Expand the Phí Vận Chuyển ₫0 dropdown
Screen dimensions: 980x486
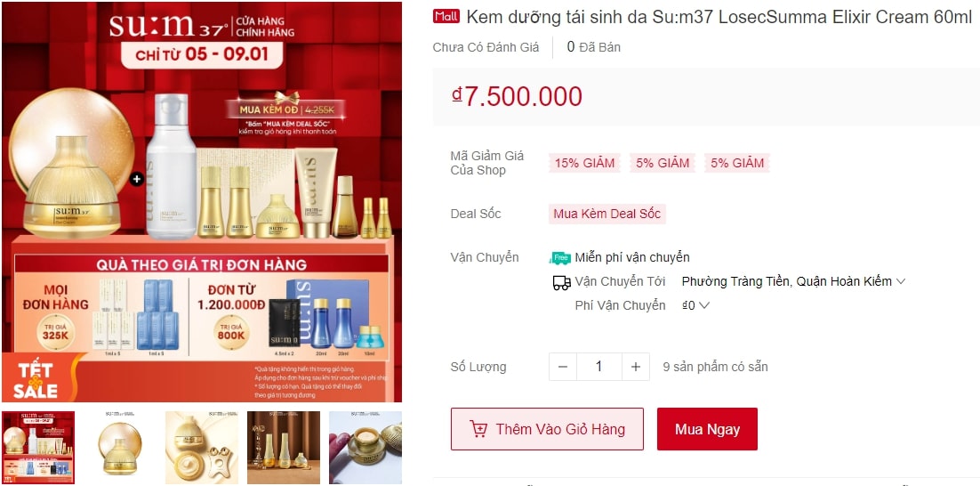coord(703,305)
